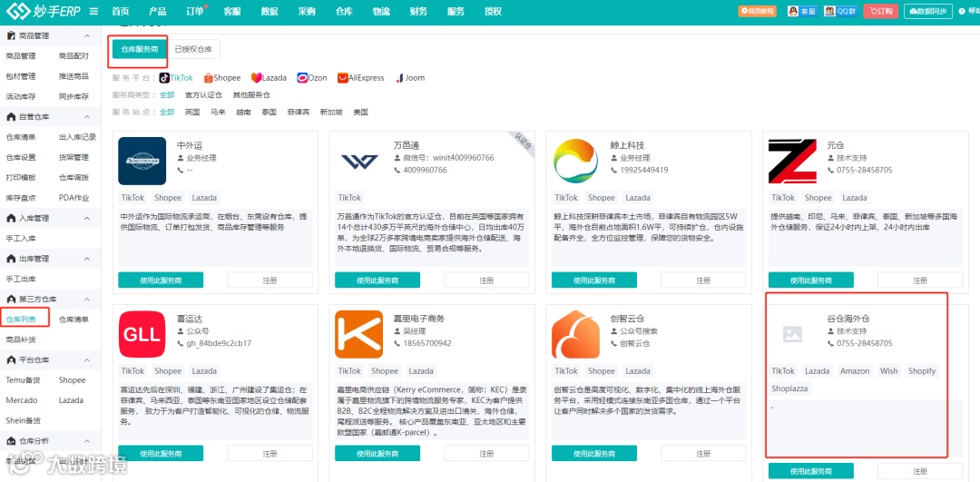Click the Shopify tag on 谷仓海外仓

coord(922,370)
